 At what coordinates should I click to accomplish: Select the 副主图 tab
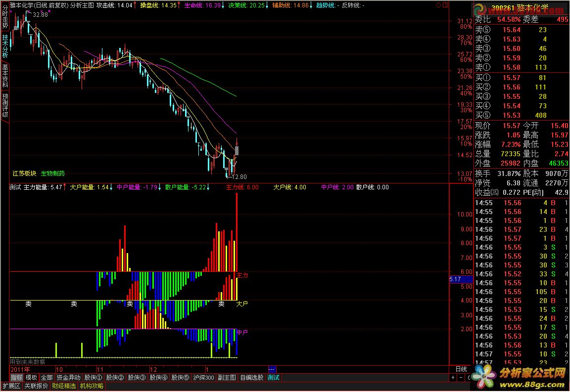(x=227, y=378)
